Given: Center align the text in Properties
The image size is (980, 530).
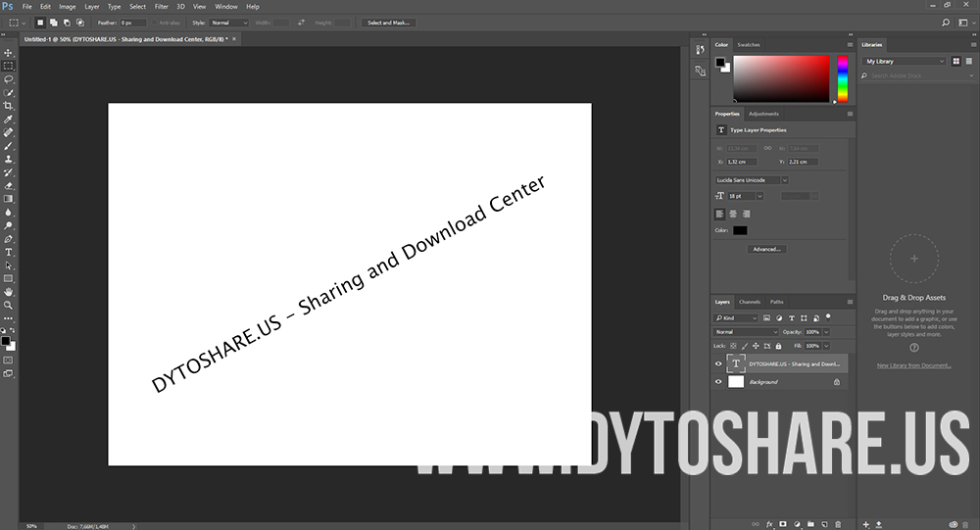Looking at the screenshot, I should [732, 214].
